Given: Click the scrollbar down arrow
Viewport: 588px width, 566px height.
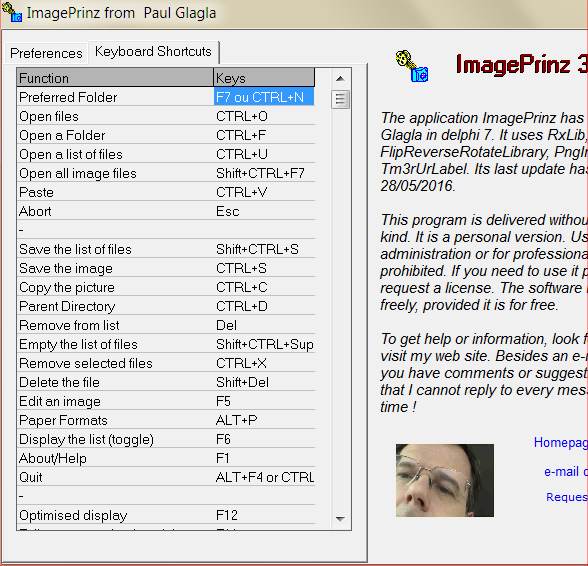Looking at the screenshot, I should point(340,519).
